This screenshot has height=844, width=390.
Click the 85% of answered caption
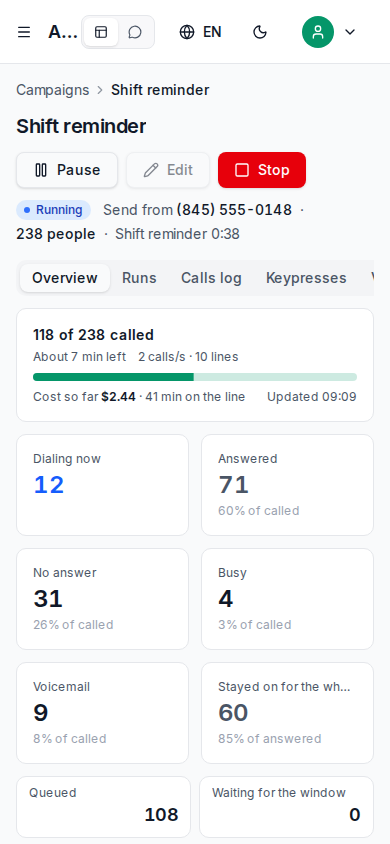270,739
